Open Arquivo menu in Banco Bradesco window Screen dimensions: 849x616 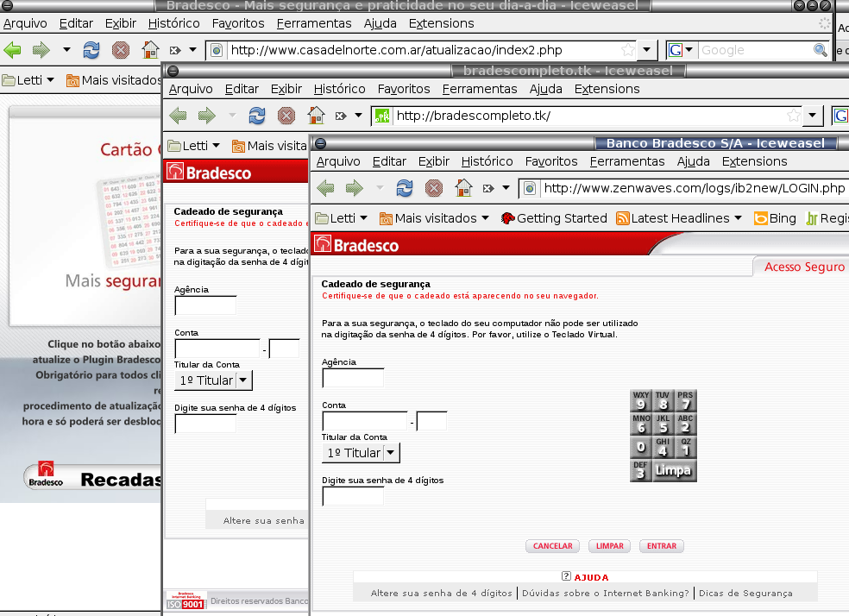[338, 161]
